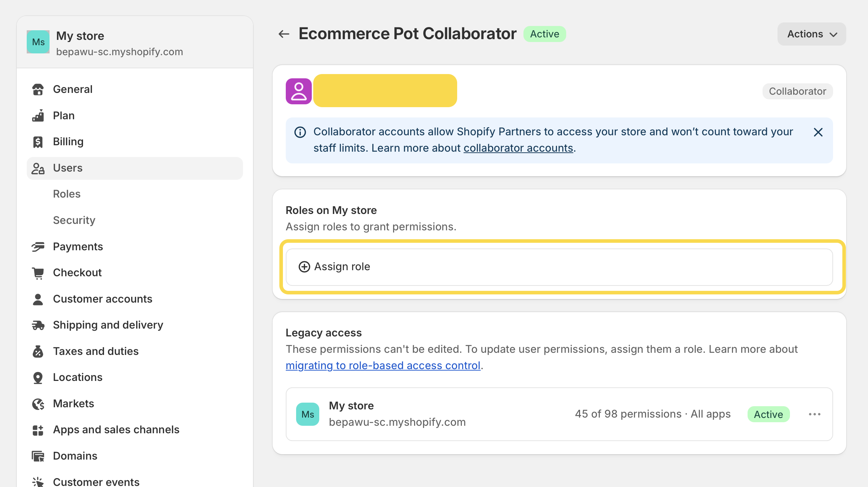This screenshot has width=868, height=487.
Task: Open the Security subsection
Action: coord(74,220)
